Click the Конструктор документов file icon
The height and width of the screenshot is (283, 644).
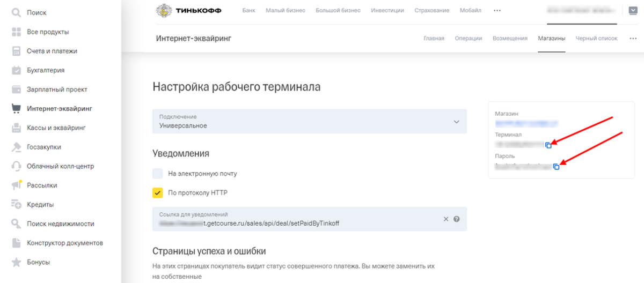[x=16, y=243]
